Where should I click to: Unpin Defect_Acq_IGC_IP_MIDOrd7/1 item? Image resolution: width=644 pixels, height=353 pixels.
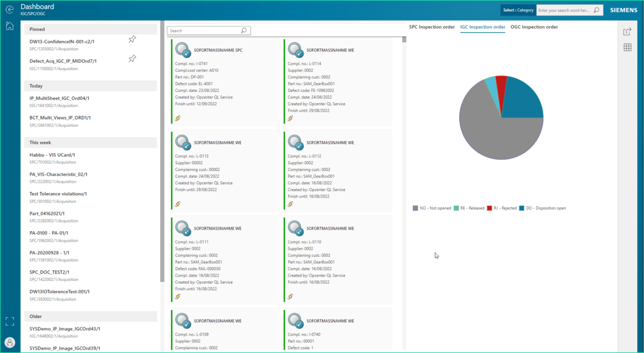point(132,58)
